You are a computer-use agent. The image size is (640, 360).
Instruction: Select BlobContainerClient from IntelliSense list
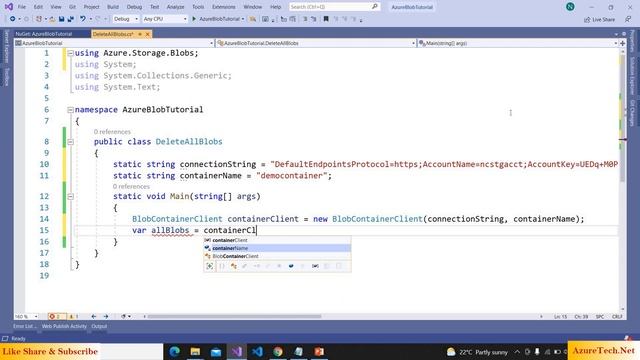click(277, 256)
